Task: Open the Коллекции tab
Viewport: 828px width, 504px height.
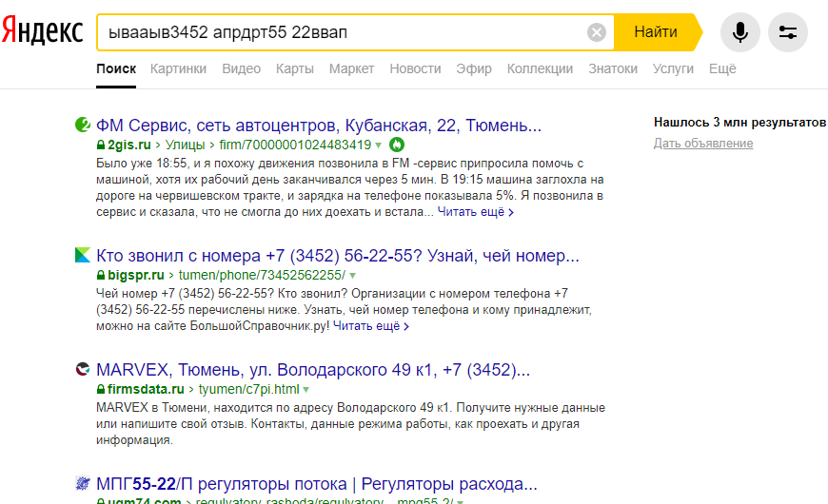Action: 540,68
